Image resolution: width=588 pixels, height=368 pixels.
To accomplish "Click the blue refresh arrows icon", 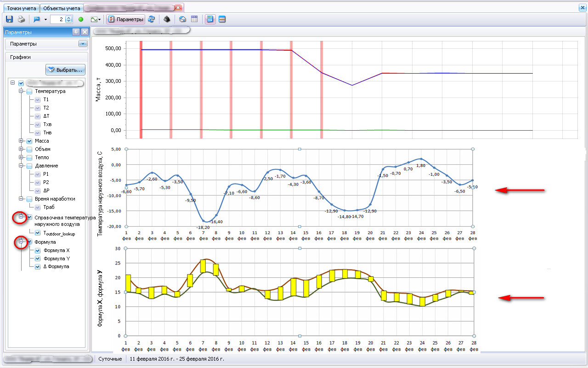I will point(153,19).
